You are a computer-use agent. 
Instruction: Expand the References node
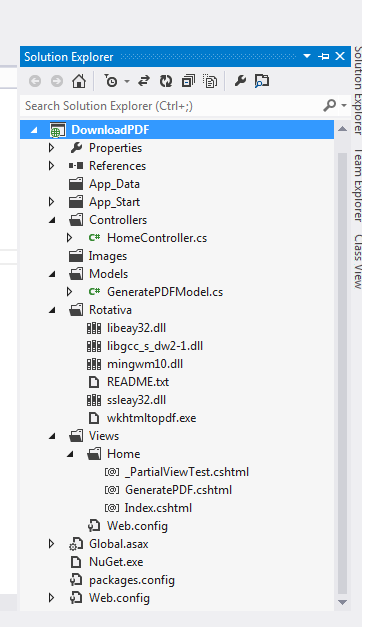coord(51,166)
